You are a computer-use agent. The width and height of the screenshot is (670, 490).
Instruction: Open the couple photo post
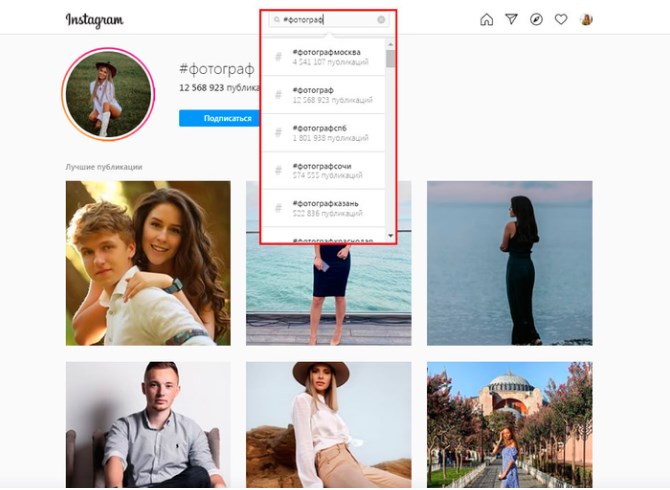coord(148,263)
